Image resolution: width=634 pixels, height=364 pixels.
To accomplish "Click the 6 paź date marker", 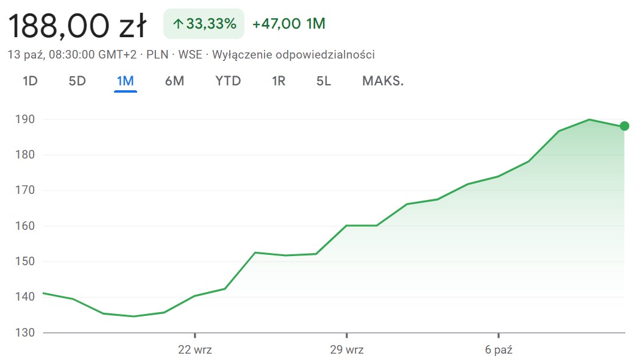I will 498,351.
